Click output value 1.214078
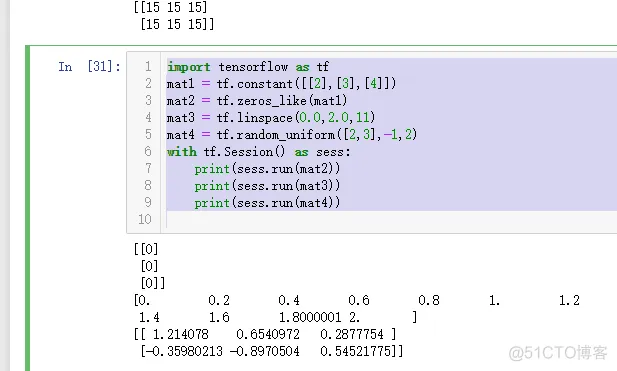617x371 pixels. 181,334
